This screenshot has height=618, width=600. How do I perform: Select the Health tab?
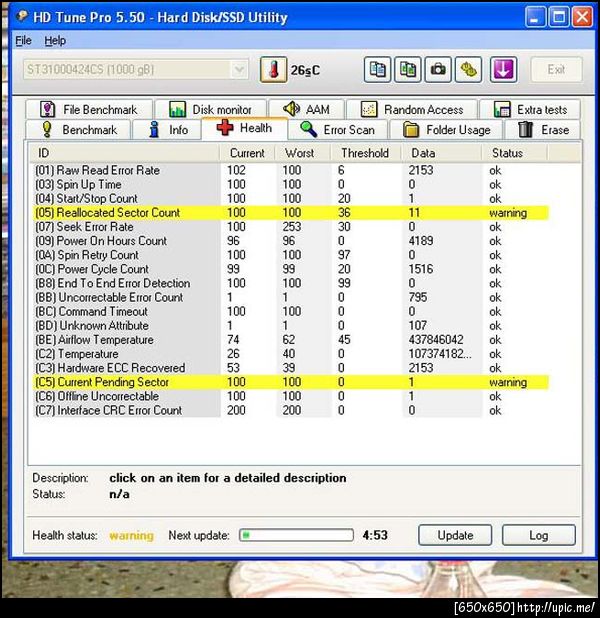(x=244, y=128)
